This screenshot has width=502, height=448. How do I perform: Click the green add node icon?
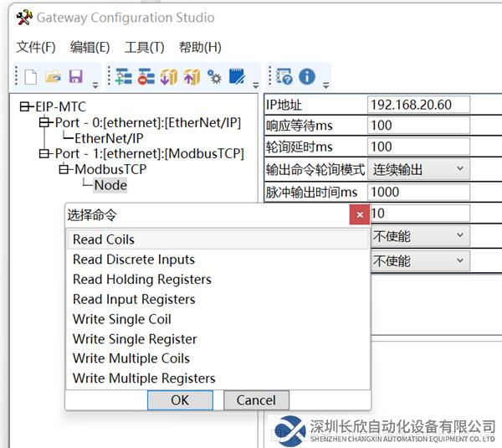point(124,77)
